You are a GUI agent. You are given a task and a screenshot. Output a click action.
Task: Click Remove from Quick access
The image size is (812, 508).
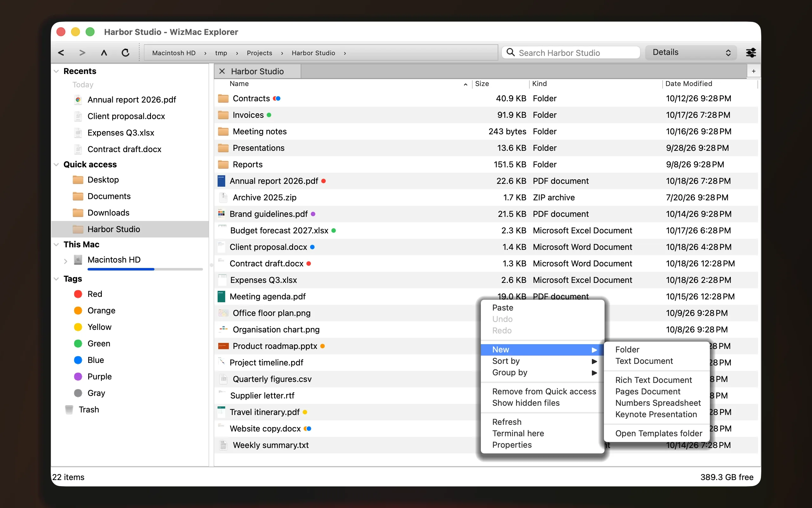coord(542,392)
